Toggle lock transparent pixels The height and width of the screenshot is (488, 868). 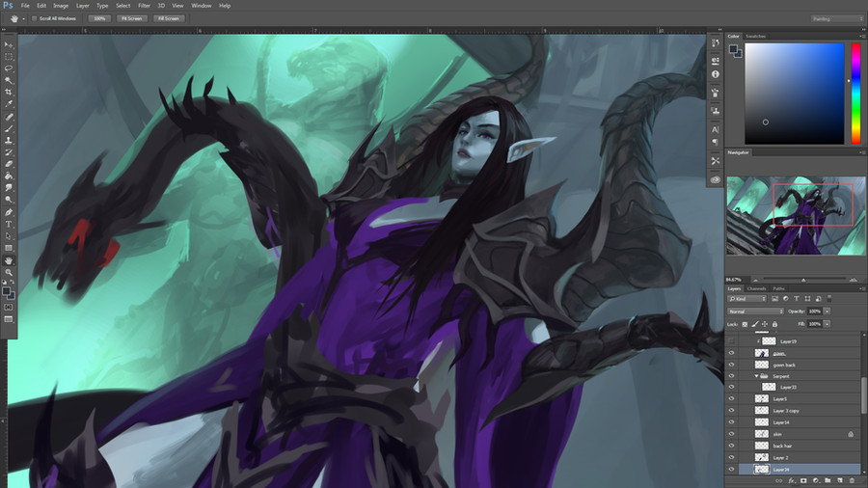point(745,324)
